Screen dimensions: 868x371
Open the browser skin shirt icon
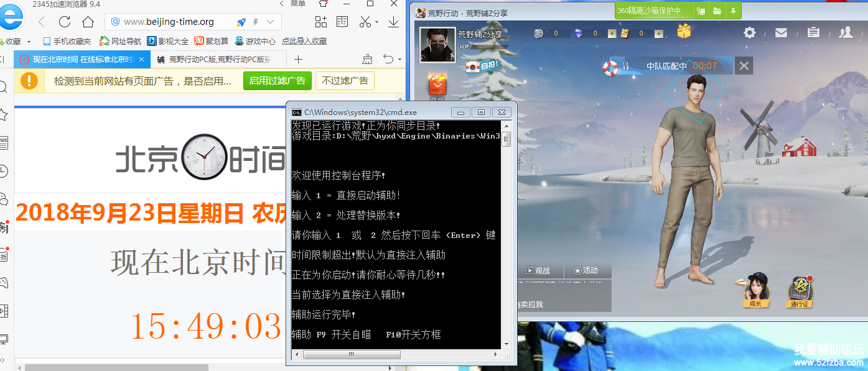coord(323,4)
